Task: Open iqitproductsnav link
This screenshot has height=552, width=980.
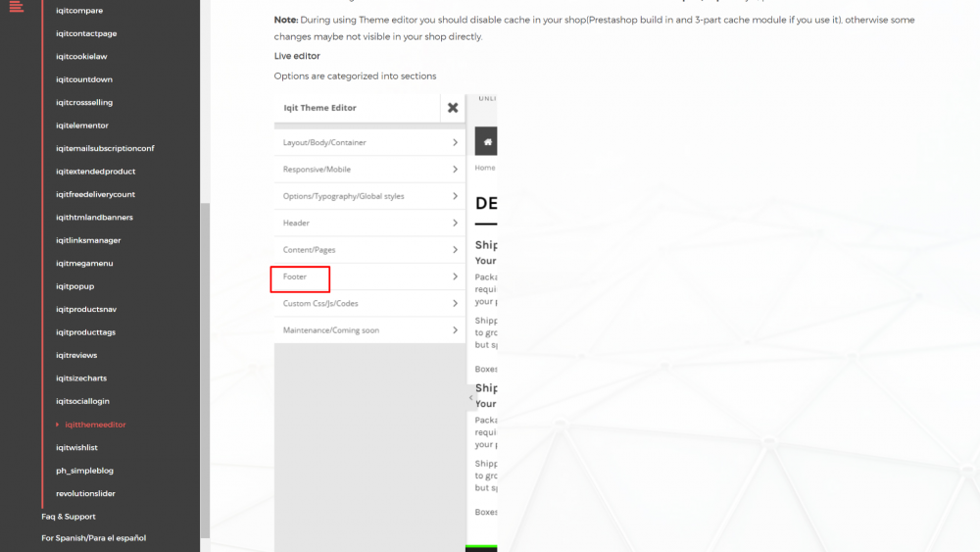Action: coord(86,310)
